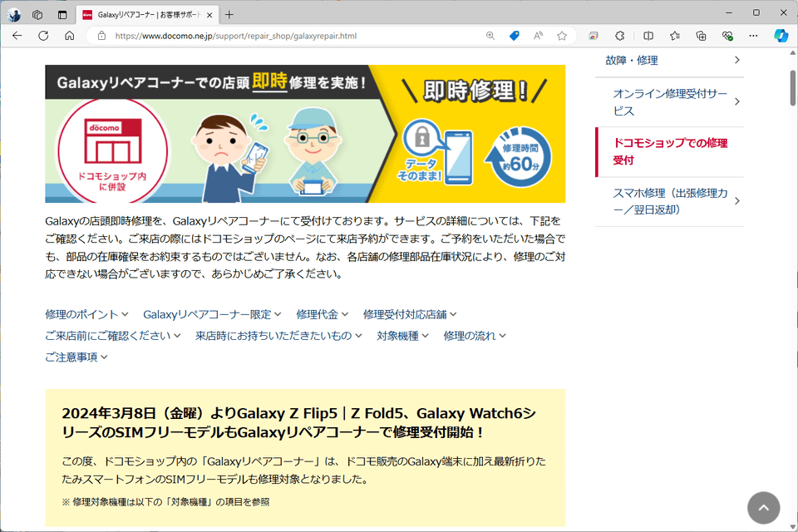
Task: Open 故障・修理 sidebar menu item
Action: (x=670, y=60)
